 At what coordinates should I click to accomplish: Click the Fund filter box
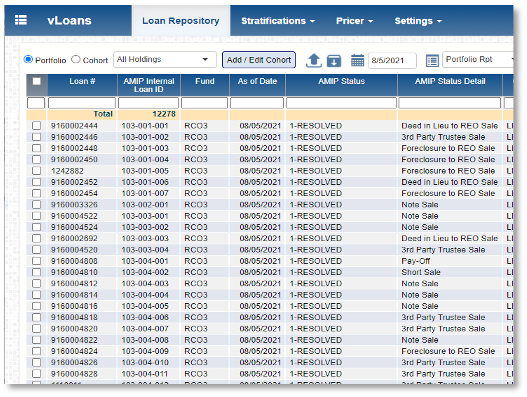[204, 103]
